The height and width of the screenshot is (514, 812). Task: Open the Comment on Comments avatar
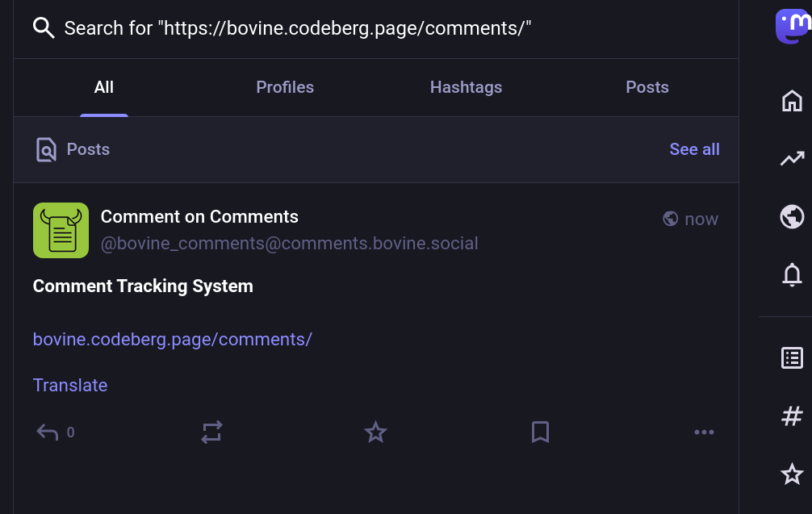[x=61, y=230]
